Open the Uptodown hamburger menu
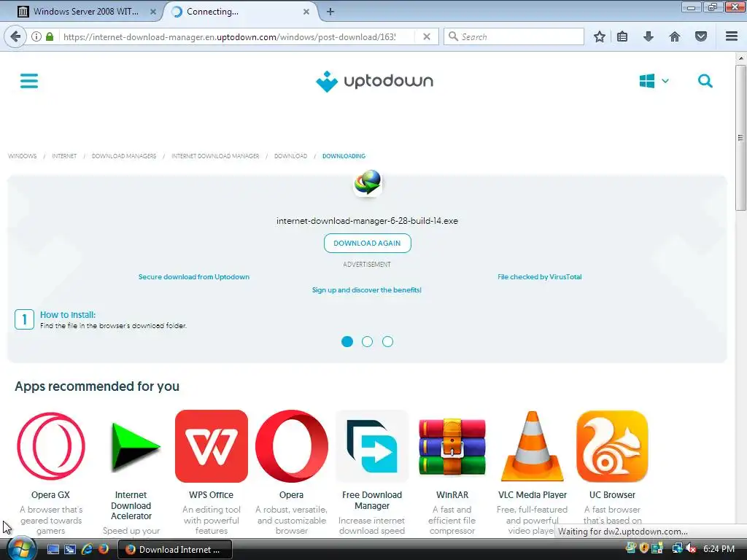Screen dimensions: 747x560 click(x=29, y=81)
